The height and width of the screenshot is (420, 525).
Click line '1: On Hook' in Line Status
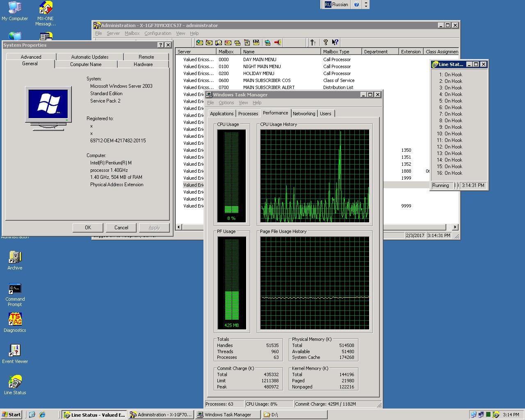(x=450, y=75)
